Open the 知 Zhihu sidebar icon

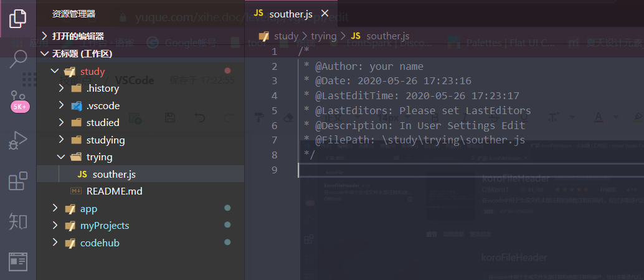pyautogui.click(x=17, y=221)
